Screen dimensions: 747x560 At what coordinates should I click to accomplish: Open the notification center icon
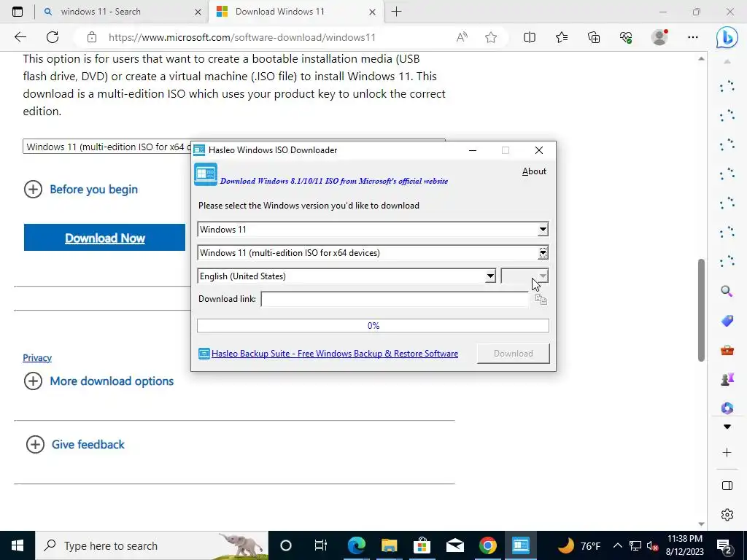click(x=724, y=545)
